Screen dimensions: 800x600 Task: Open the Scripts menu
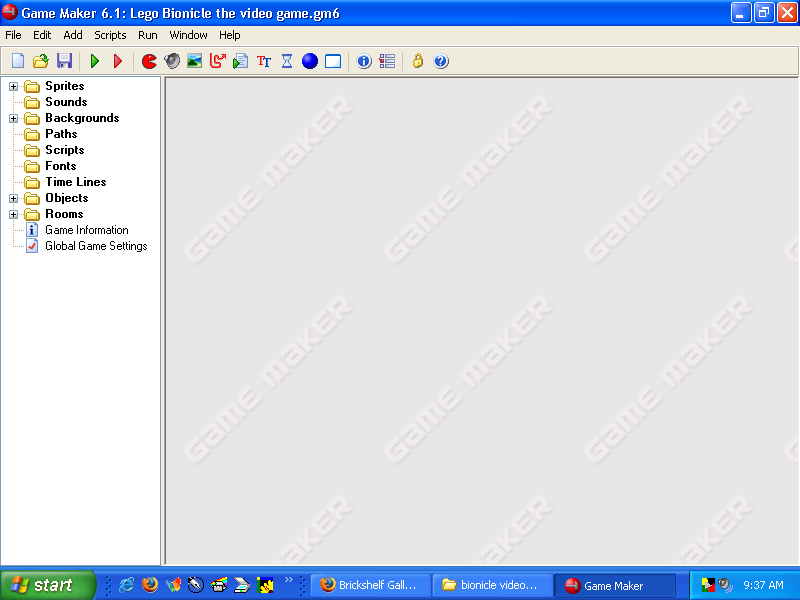tap(110, 35)
